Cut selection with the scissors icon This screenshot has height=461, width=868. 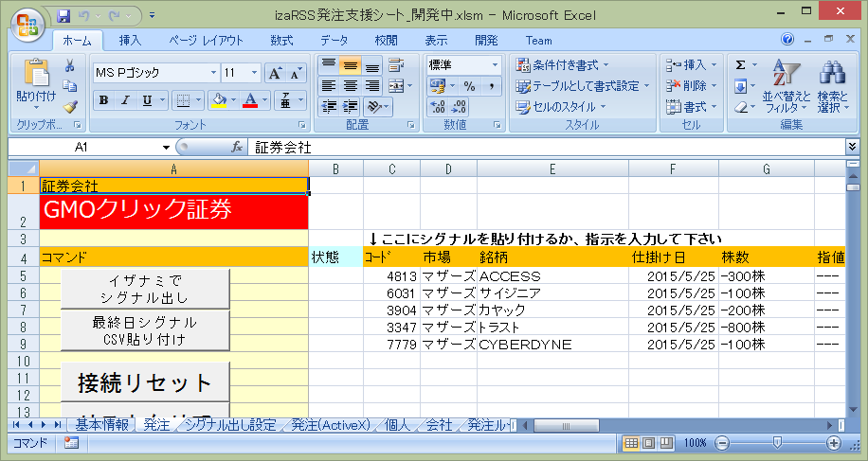(x=70, y=65)
